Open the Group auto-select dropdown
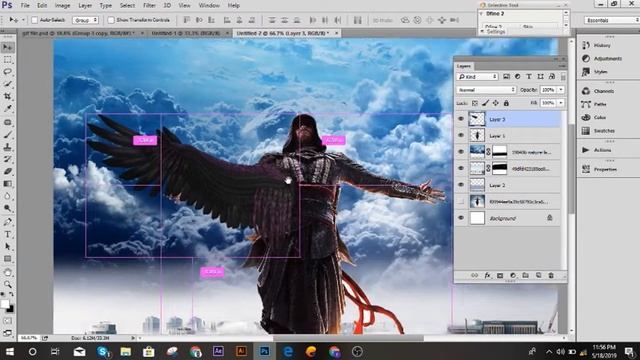Image resolution: width=640 pixels, height=360 pixels. (85, 20)
